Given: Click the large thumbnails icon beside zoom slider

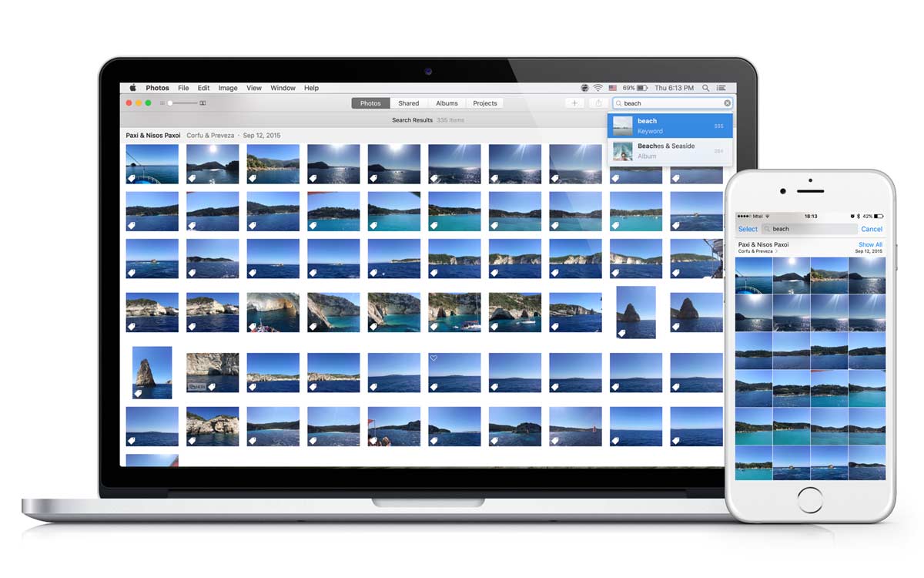Looking at the screenshot, I should [x=203, y=103].
